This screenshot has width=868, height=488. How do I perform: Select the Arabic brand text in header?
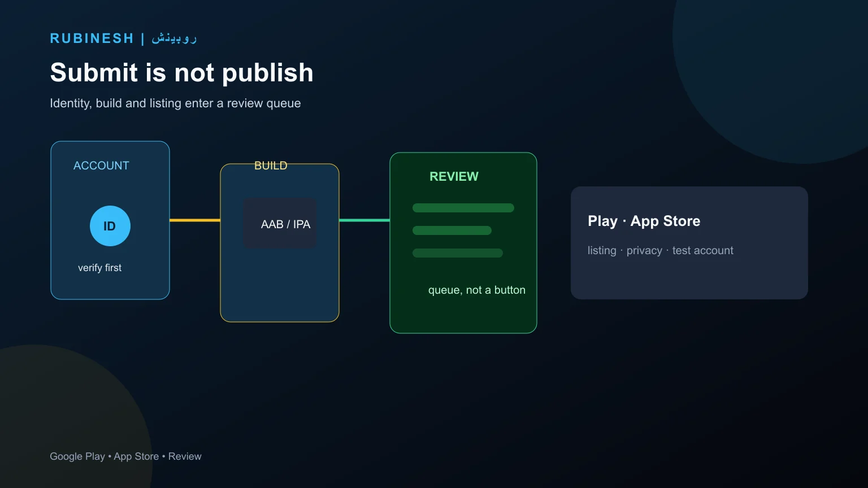(x=174, y=38)
